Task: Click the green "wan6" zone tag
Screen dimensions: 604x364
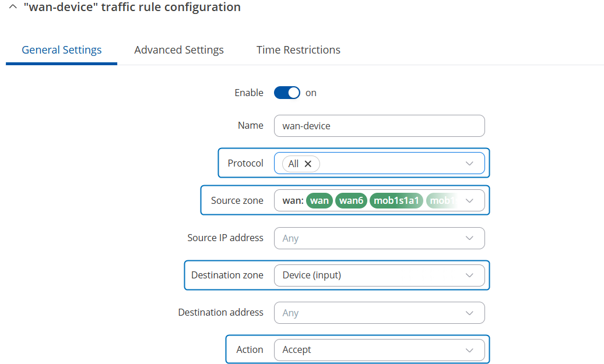Action: click(351, 201)
